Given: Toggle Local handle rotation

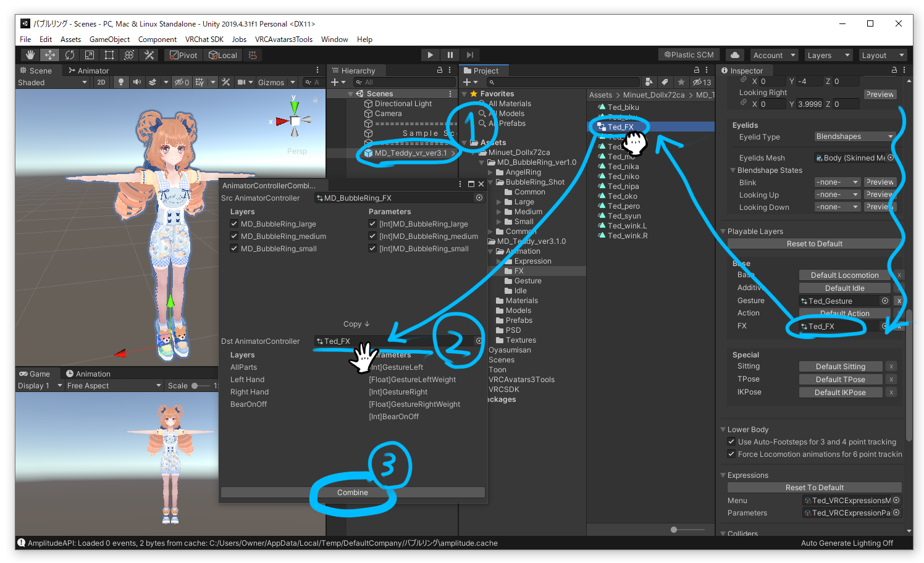Looking at the screenshot, I should pyautogui.click(x=222, y=55).
